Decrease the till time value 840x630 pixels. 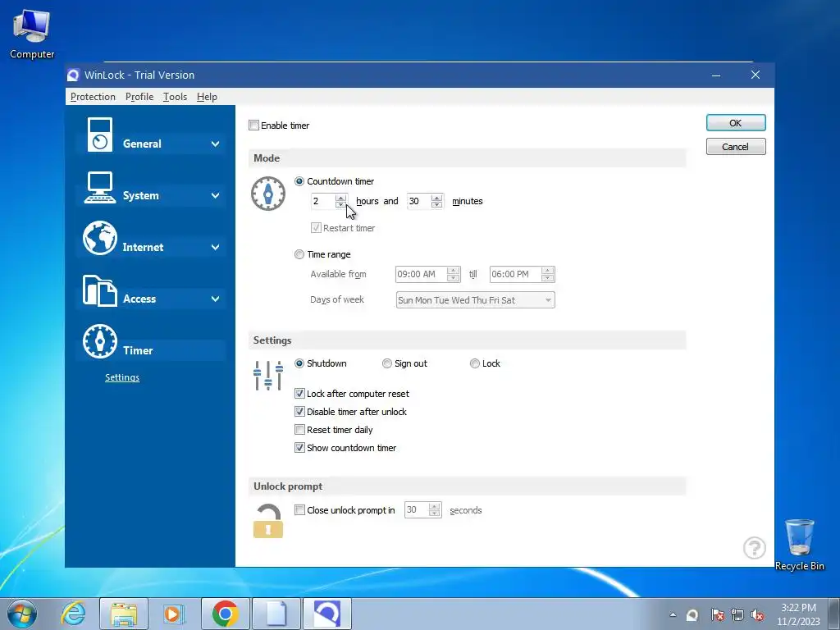(x=547, y=278)
